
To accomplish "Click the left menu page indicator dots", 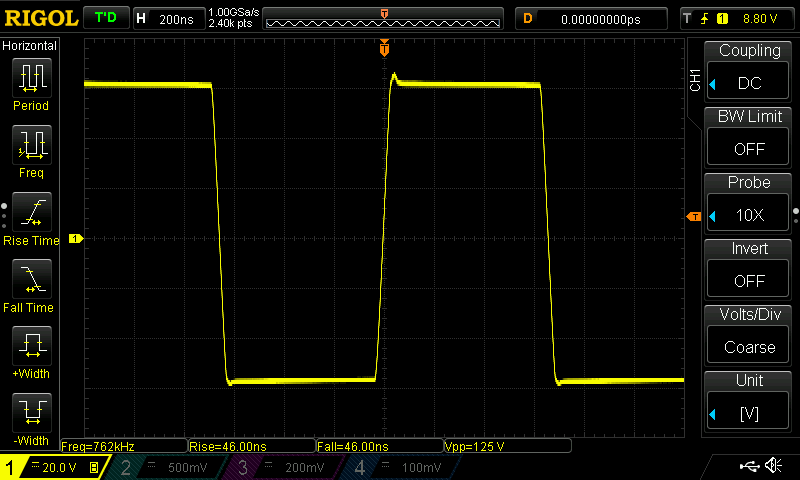I will click(4, 216).
